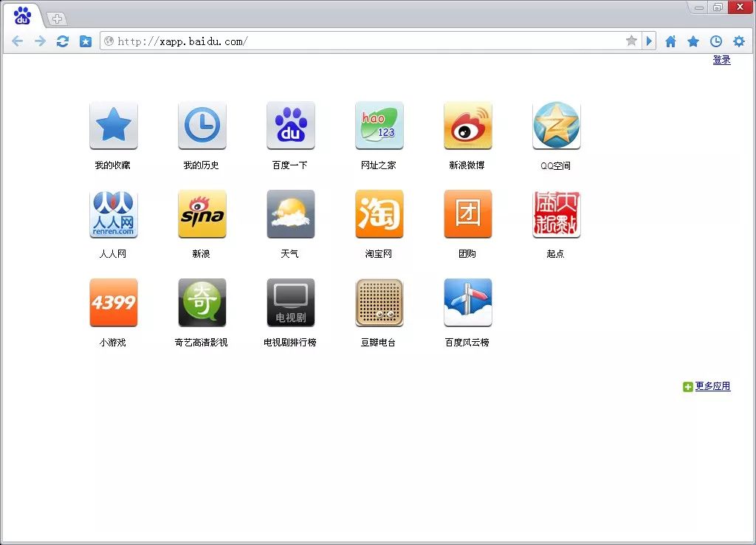Launch the 豆瓣电台 radio icon
756x545 pixels.
[x=379, y=303]
